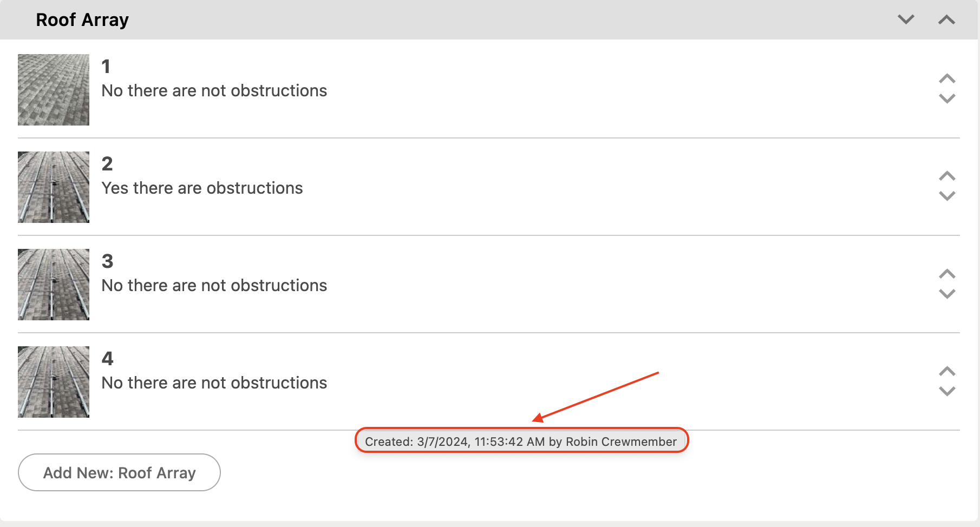This screenshot has width=980, height=527.
Task: Move Roof Array item 1 up
Action: [x=947, y=79]
